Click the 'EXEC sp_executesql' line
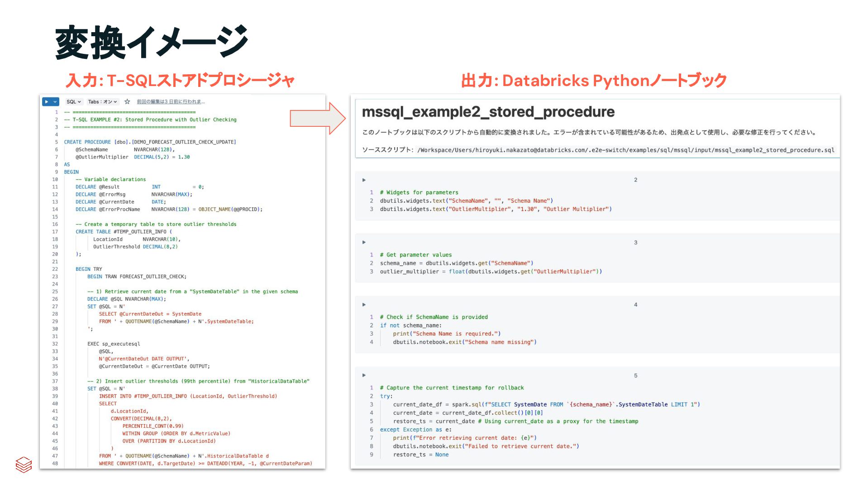868x489 pixels. pyautogui.click(x=114, y=344)
